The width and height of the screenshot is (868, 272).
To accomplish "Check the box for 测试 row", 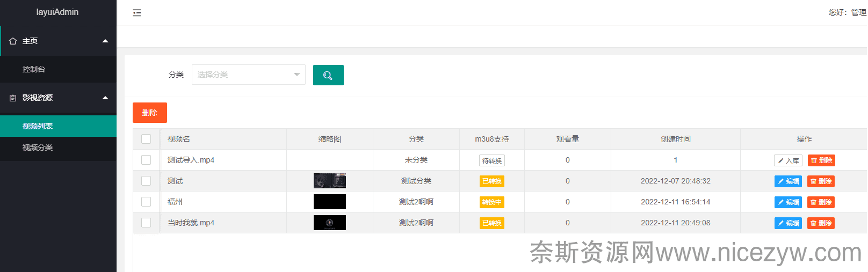I will pos(146,181).
